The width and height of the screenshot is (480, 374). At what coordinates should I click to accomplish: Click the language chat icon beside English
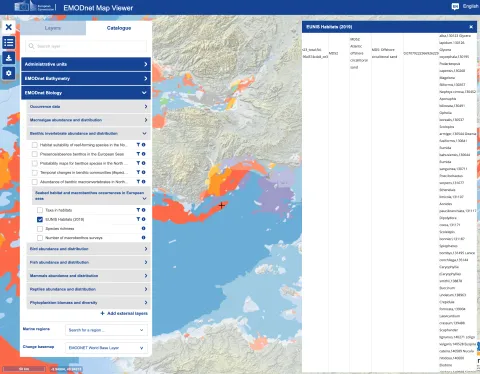[455, 7]
